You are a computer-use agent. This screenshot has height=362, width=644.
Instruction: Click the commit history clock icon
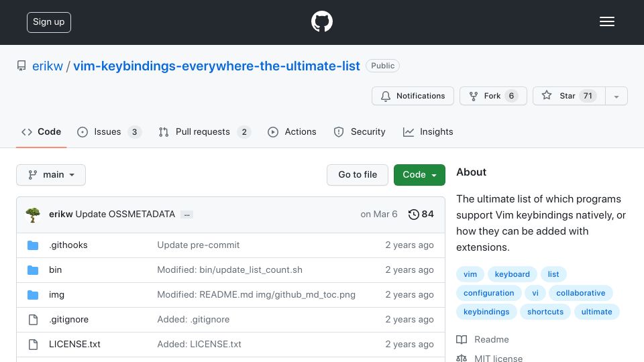click(x=414, y=215)
